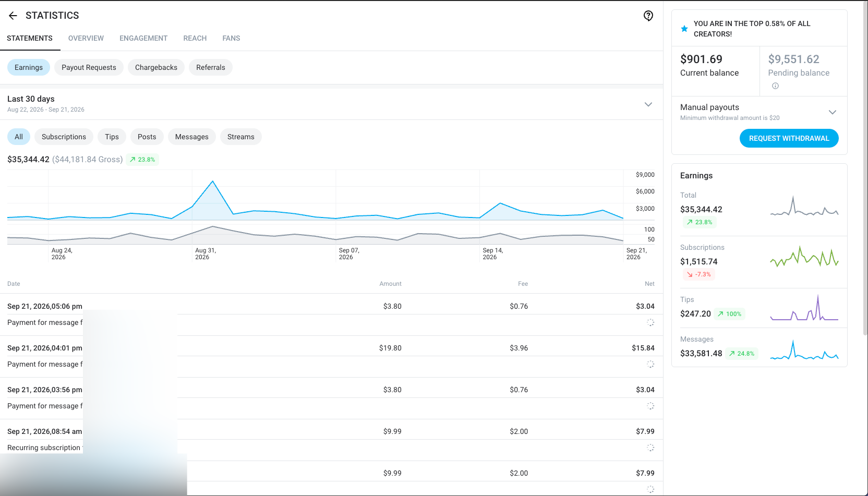Click the REQUEST WITHDRAWAL button
The image size is (868, 496).
click(789, 138)
